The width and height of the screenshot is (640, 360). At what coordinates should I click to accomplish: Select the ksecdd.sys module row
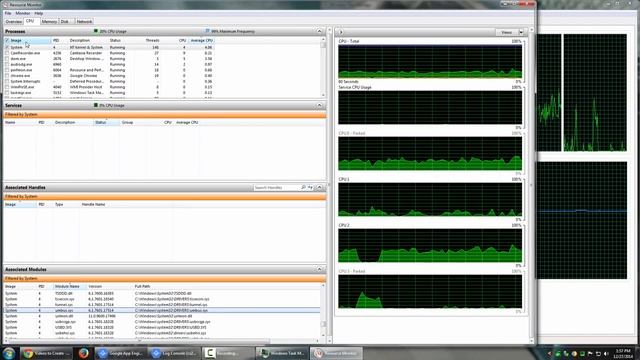pyautogui.click(x=162, y=299)
